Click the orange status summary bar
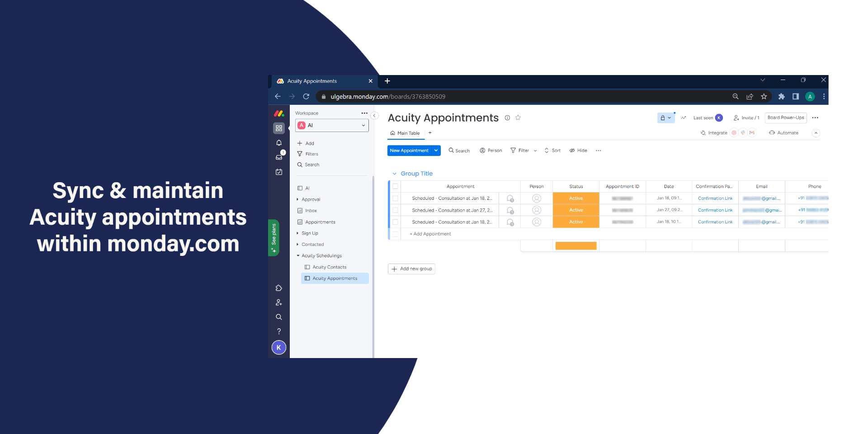The width and height of the screenshot is (868, 434). [x=576, y=246]
